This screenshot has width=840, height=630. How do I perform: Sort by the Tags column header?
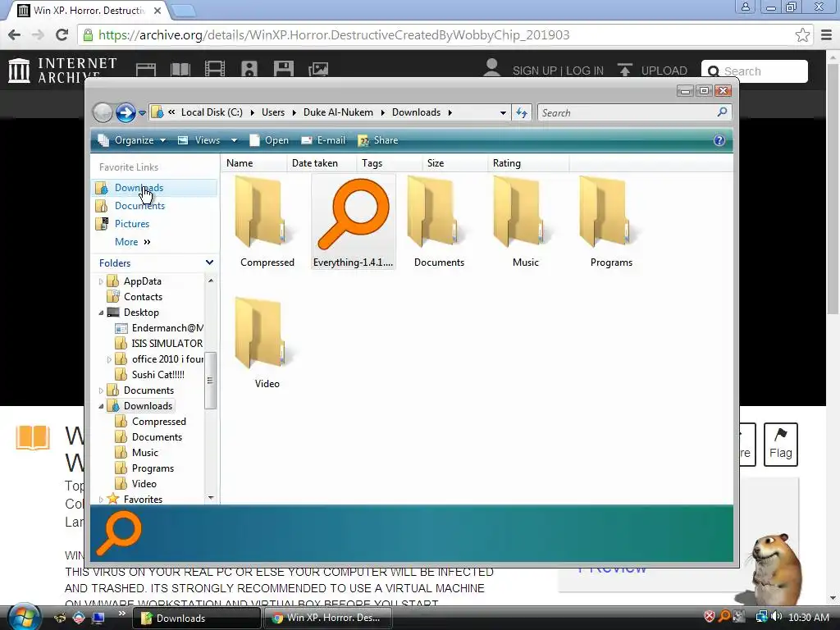(389, 163)
